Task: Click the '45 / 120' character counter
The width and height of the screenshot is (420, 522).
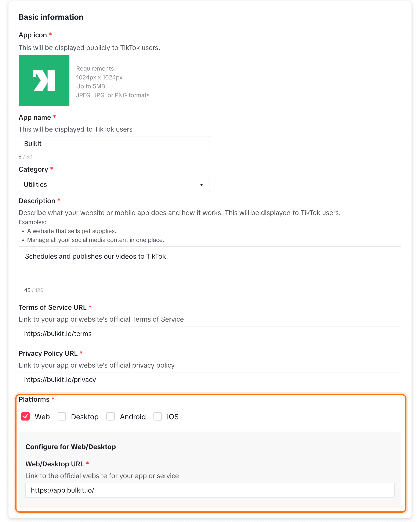Action: [34, 290]
